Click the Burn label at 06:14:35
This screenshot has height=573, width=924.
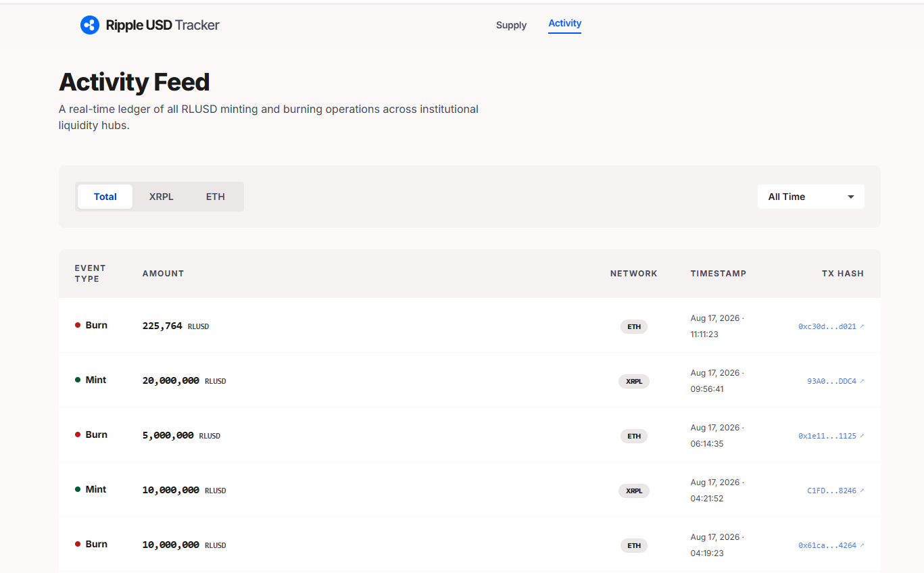97,434
